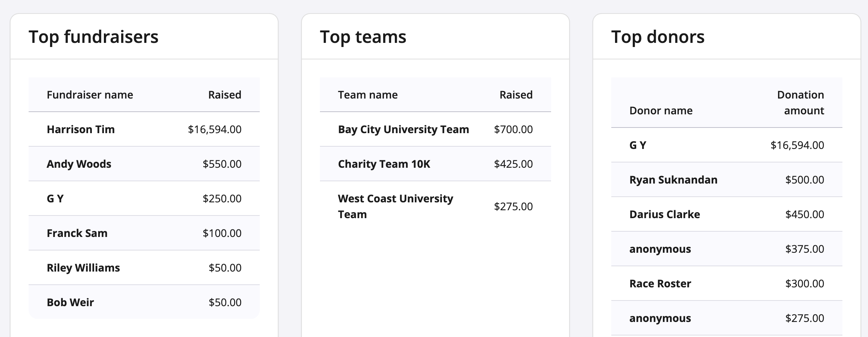Viewport: 868px width, 337px height.
Task: Click the Race Roster donor name
Action: [660, 284]
